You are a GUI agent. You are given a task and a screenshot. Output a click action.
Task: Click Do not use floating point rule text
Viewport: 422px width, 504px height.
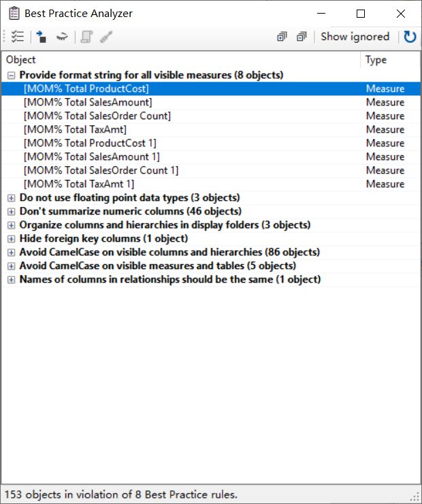click(130, 198)
